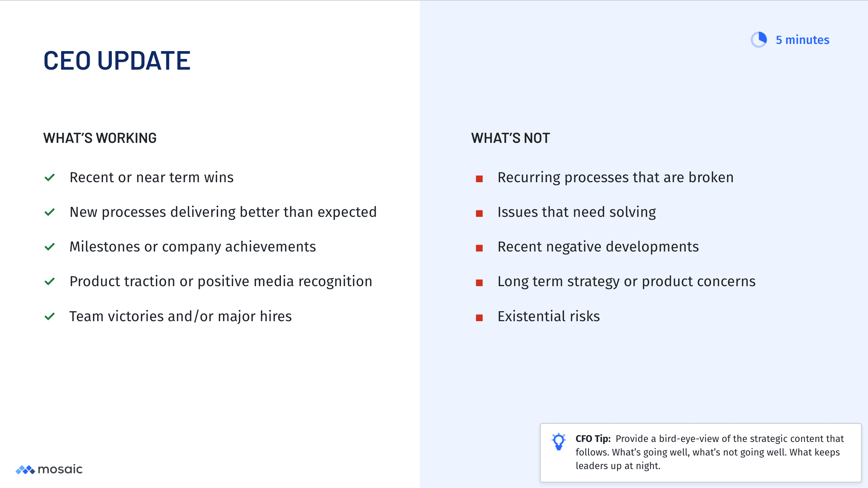Image resolution: width=868 pixels, height=488 pixels.
Task: Click the Mosaic diamond logo icon
Action: click(25, 469)
